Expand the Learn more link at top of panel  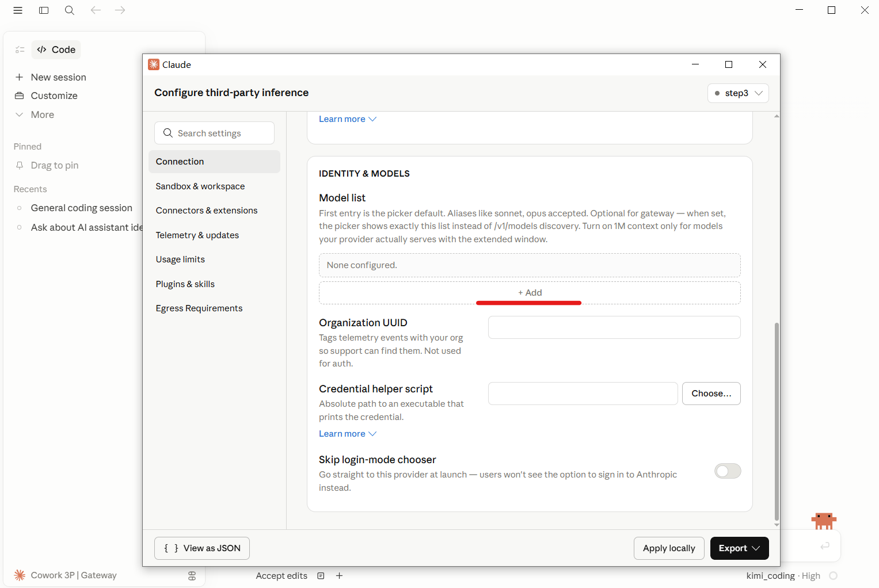point(348,119)
